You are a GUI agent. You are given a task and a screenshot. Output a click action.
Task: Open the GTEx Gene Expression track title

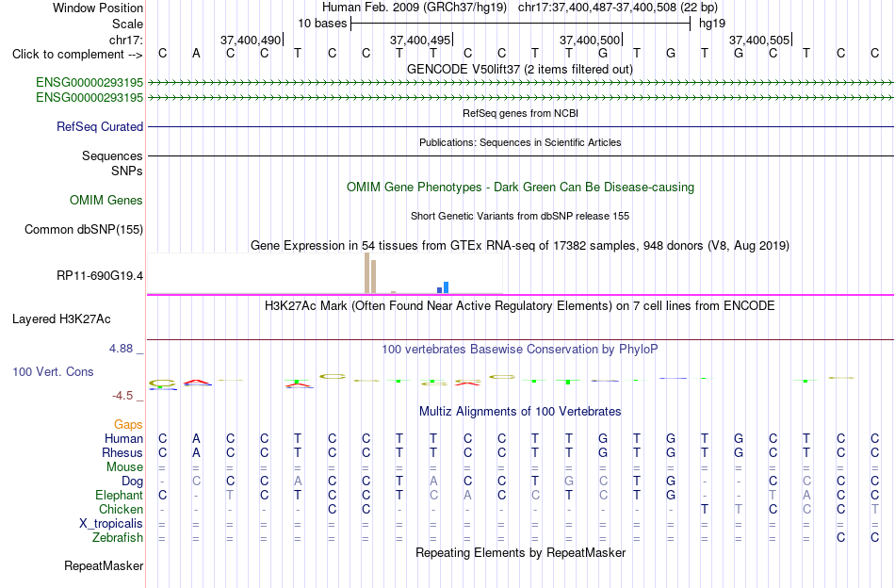520,246
